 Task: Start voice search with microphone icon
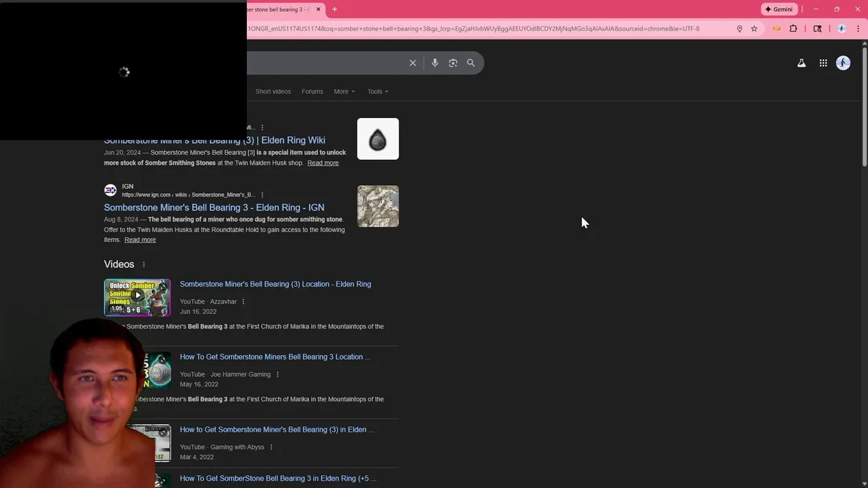coord(435,63)
